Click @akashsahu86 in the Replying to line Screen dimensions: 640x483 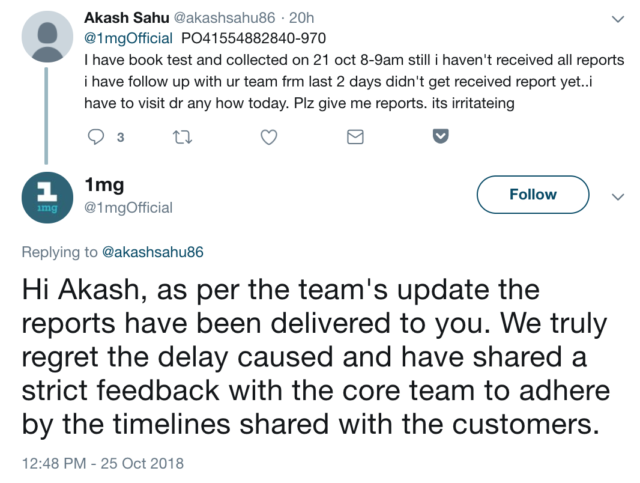click(153, 252)
